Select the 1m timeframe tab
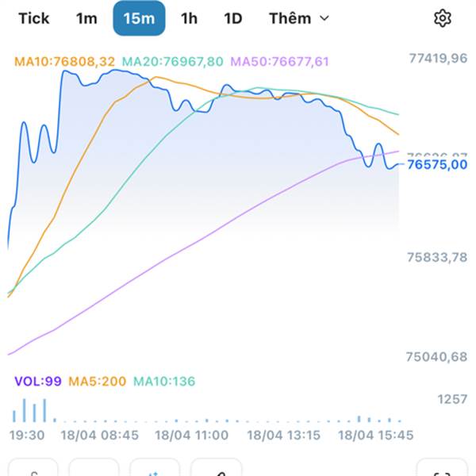Screen dimensions: 476x476 click(x=86, y=18)
